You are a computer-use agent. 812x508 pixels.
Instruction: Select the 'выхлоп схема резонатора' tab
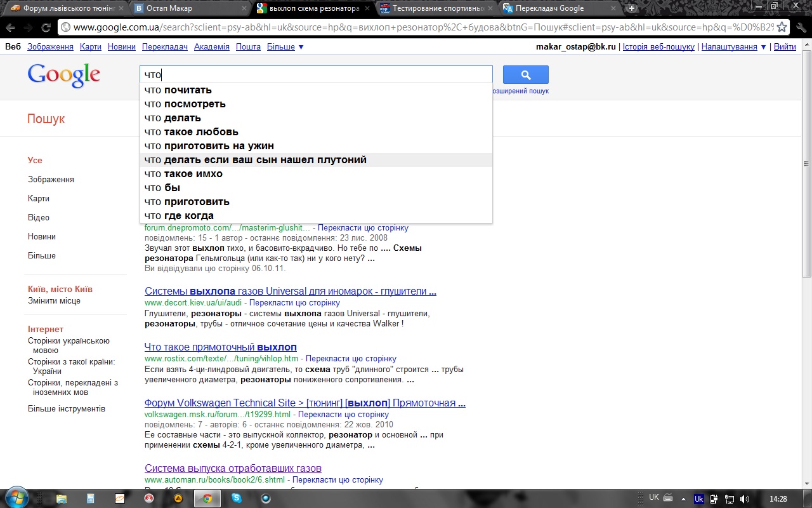coord(311,9)
